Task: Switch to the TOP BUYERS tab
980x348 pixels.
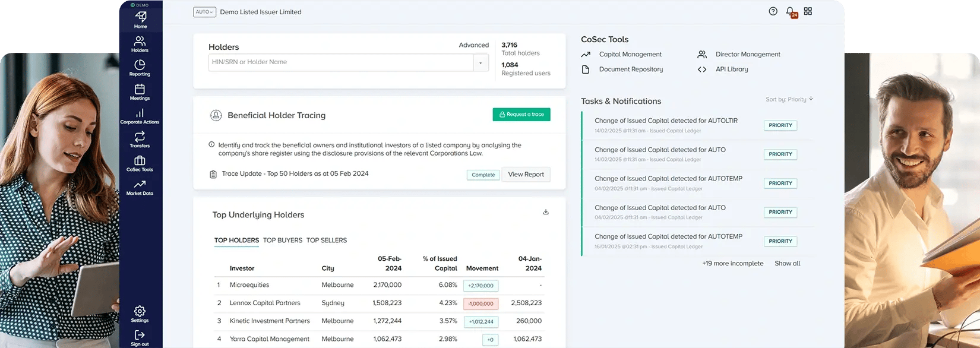Action: pyautogui.click(x=283, y=241)
